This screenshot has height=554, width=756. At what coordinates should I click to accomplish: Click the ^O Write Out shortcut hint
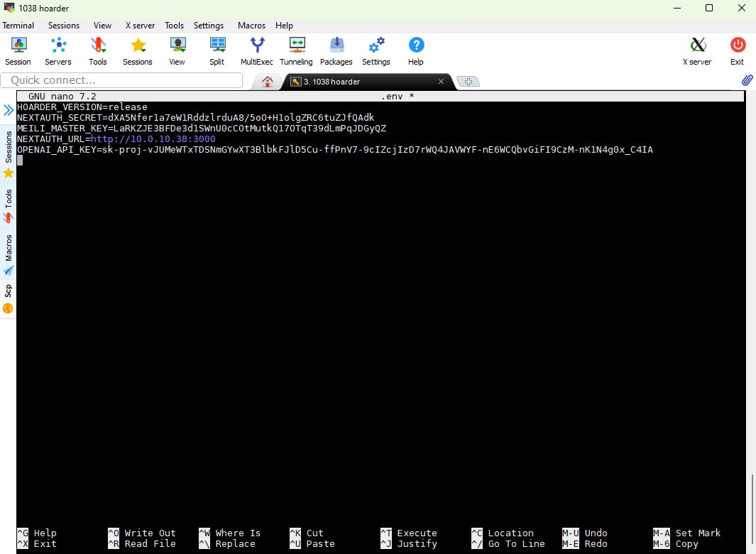coord(142,533)
